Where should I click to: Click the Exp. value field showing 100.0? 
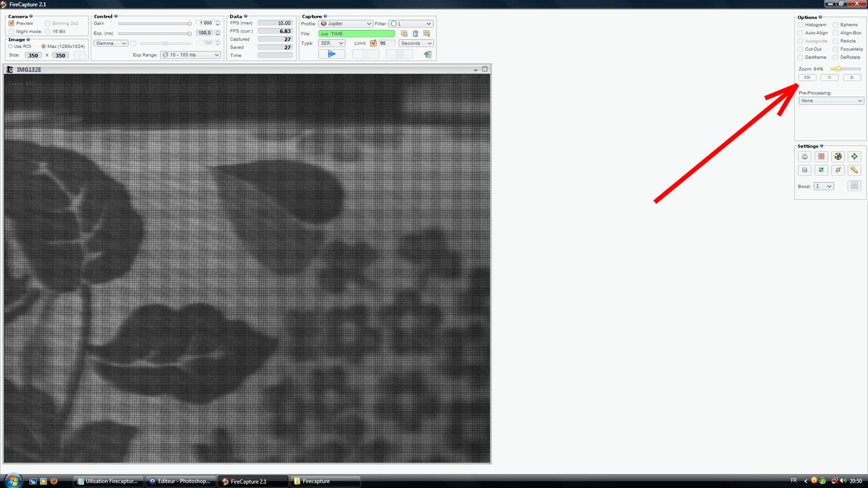(x=205, y=33)
